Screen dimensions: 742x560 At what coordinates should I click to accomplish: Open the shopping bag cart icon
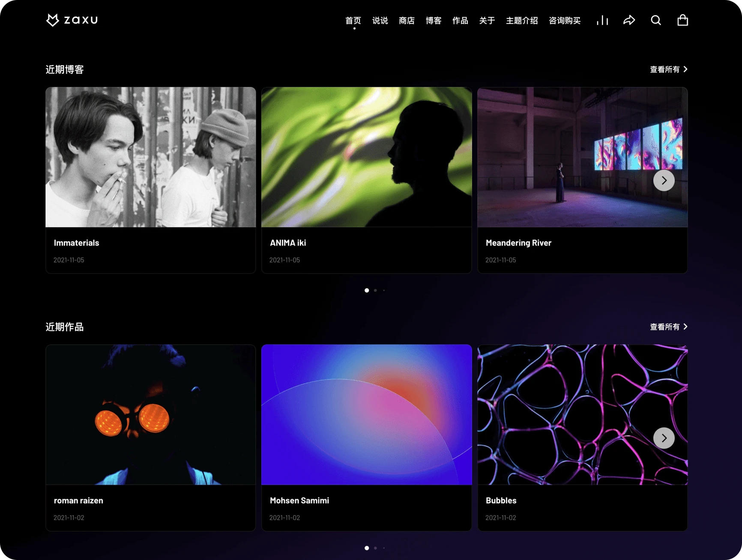click(x=682, y=20)
